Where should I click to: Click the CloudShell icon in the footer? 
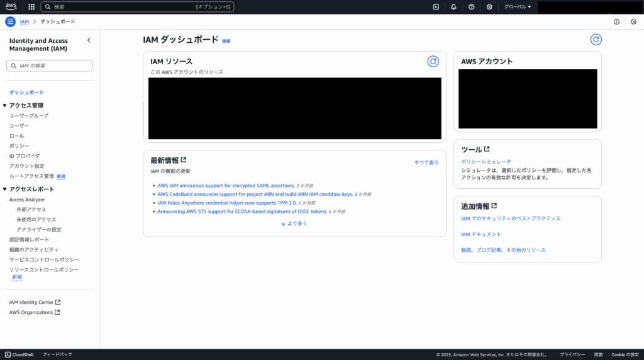8,355
